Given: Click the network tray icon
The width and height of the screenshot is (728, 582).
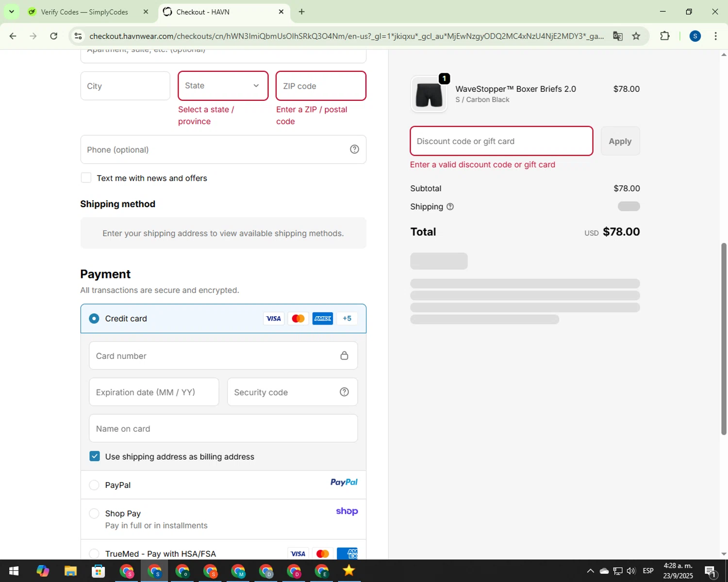Looking at the screenshot, I should tap(617, 571).
